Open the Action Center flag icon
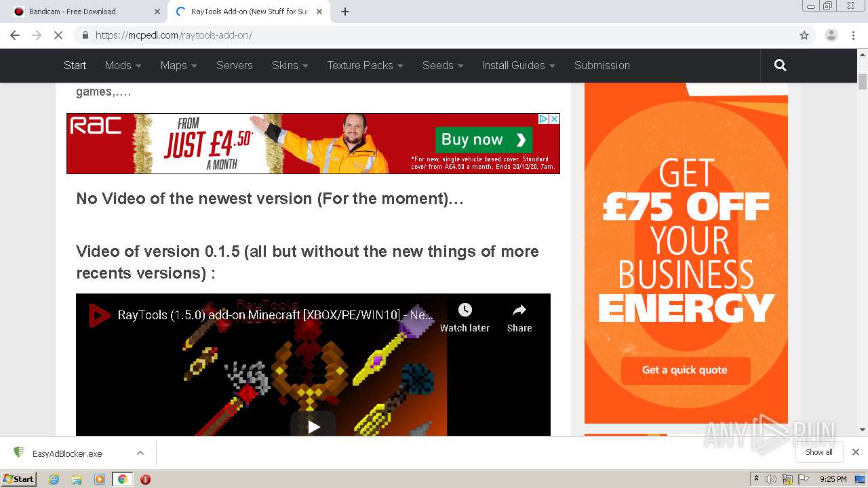This screenshot has width=868, height=488. pos(804,479)
